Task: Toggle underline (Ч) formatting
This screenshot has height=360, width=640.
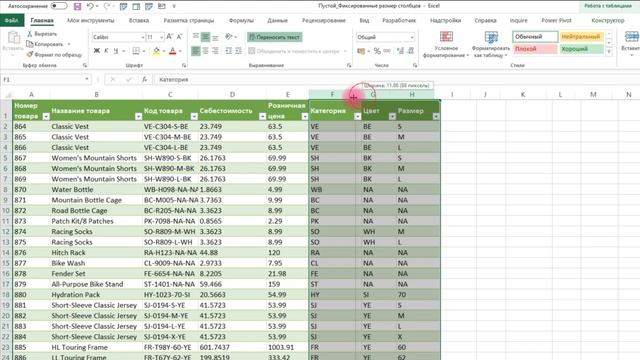Action: tap(116, 51)
